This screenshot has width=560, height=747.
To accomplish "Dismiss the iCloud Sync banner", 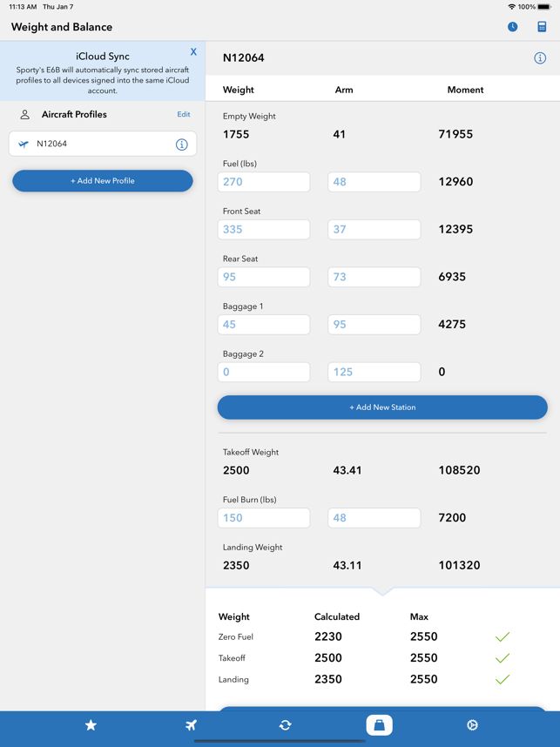I will tap(193, 52).
